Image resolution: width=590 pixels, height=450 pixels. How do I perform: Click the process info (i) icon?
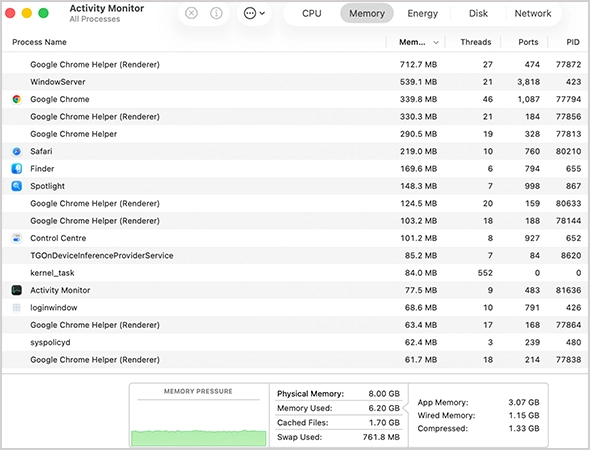[x=216, y=14]
